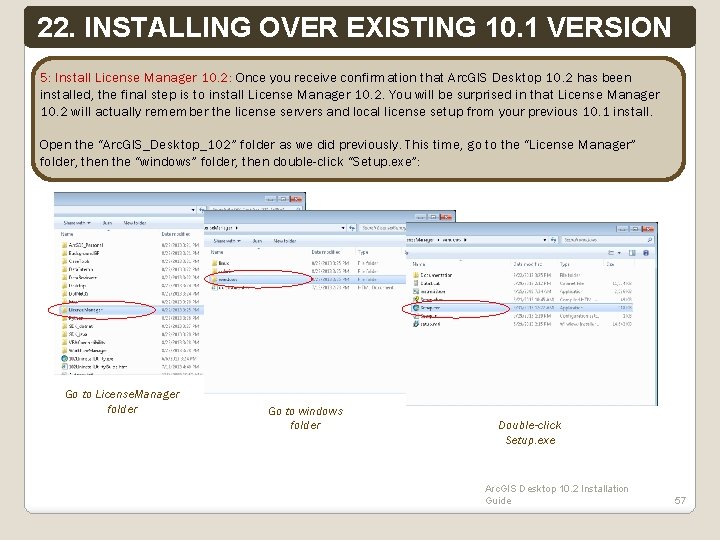Click the Documentation folder icon
Screen dimensions: 720x540
(x=416, y=275)
